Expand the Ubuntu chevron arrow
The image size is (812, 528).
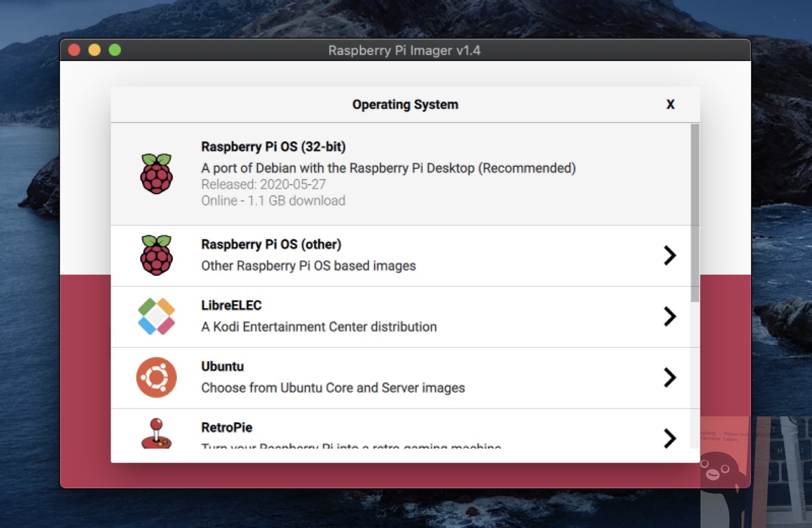pos(670,378)
